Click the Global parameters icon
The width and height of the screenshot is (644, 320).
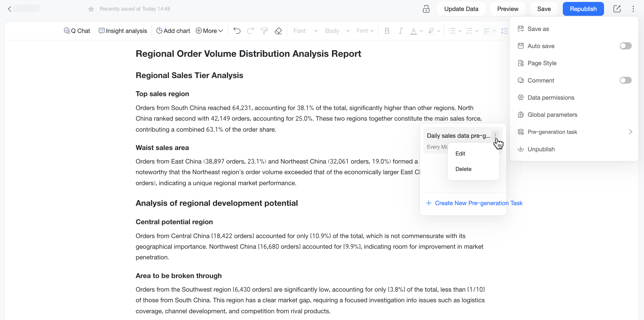521,115
